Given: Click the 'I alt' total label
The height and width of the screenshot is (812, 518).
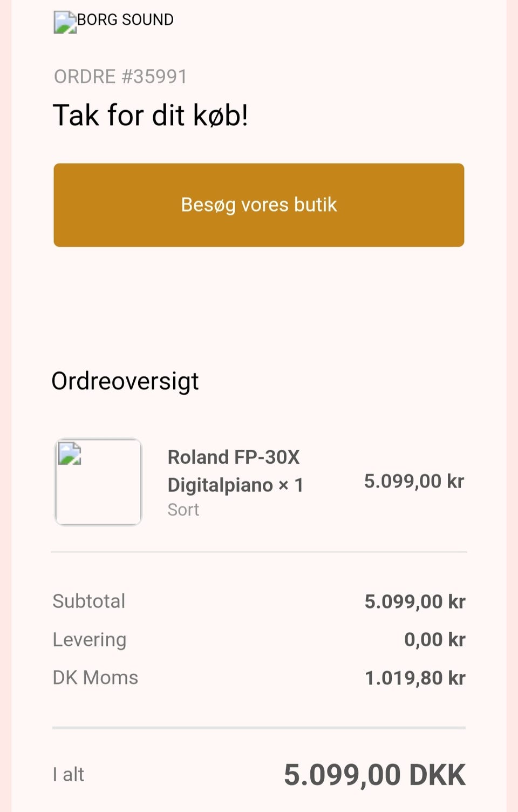Looking at the screenshot, I should pos(69,775).
